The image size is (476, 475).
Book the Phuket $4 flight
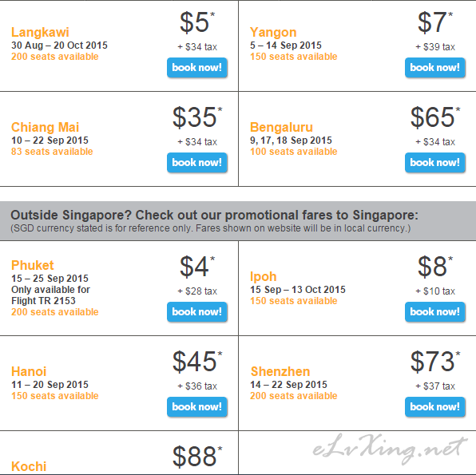(x=197, y=311)
